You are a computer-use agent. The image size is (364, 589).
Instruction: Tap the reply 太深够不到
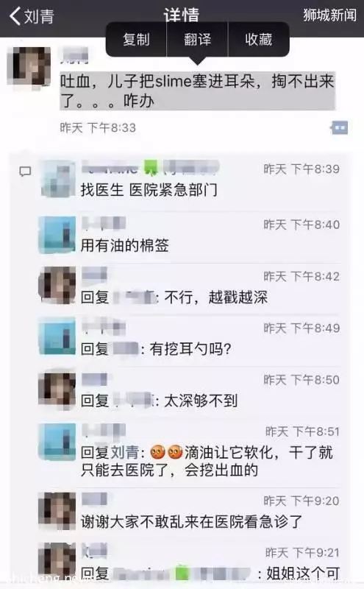pyautogui.click(x=201, y=401)
